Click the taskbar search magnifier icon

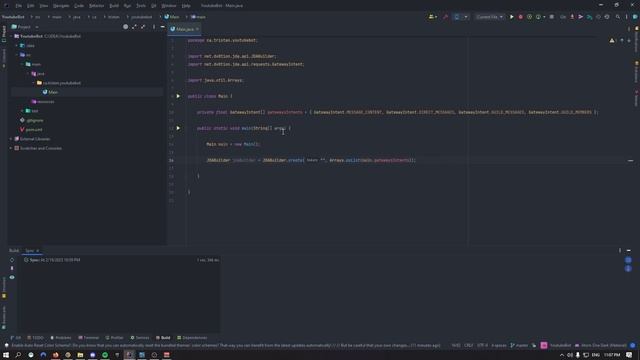tap(18, 355)
